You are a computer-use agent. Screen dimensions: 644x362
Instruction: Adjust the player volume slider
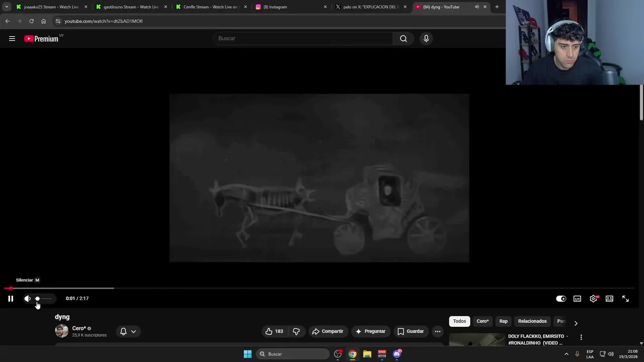pos(43,299)
